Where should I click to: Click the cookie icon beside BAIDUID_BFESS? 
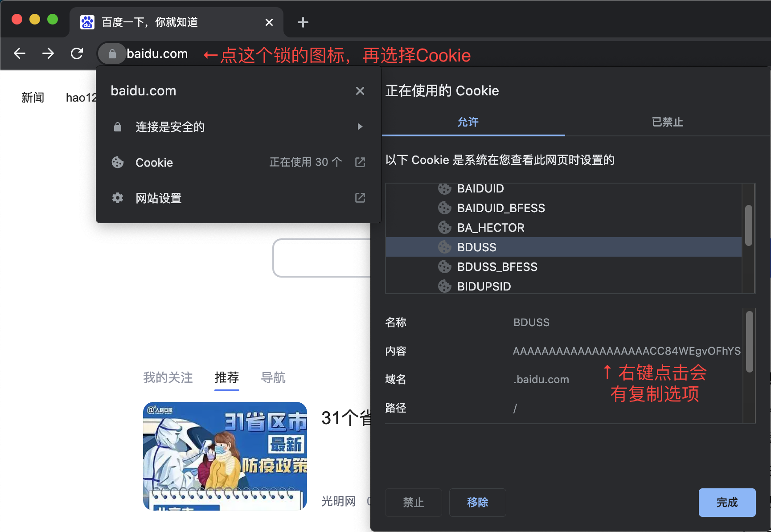tap(444, 208)
